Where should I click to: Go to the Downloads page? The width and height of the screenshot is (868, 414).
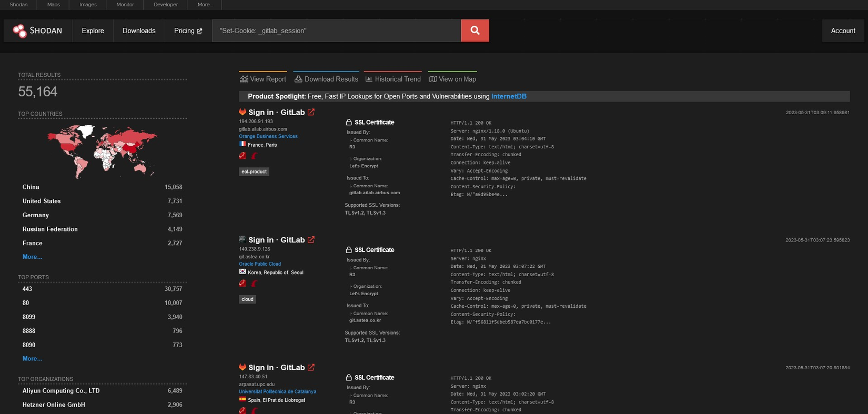tap(139, 31)
